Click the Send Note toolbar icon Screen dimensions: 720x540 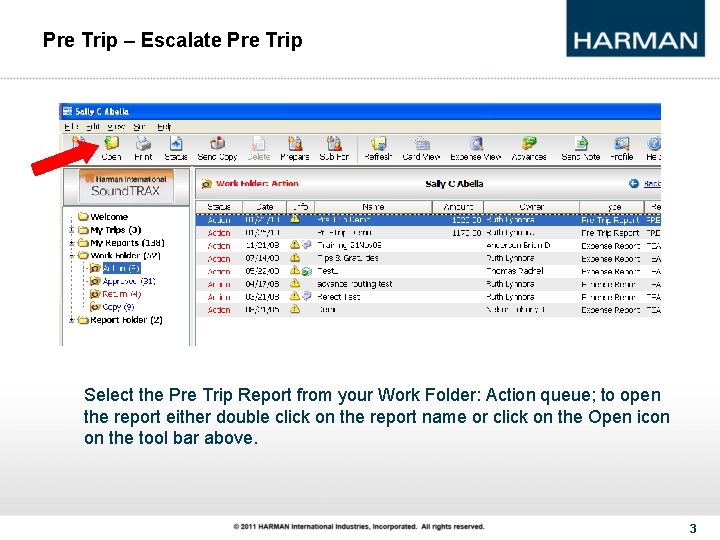pyautogui.click(x=581, y=144)
